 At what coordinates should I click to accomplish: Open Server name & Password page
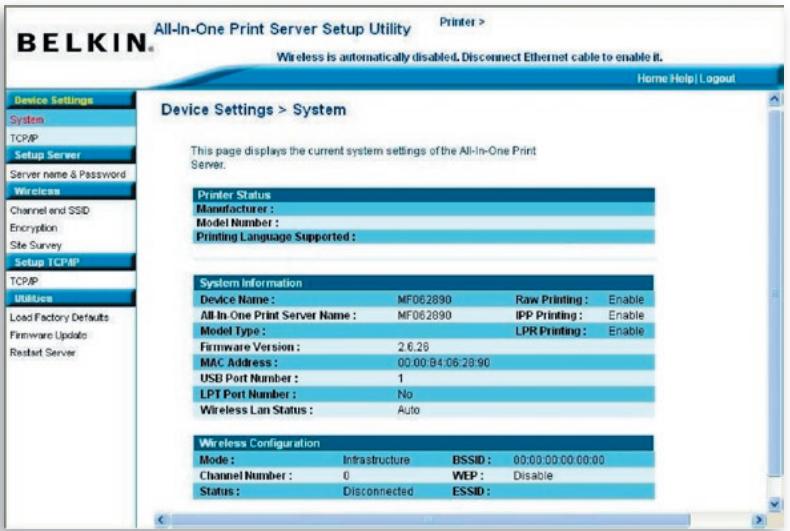pos(68,174)
